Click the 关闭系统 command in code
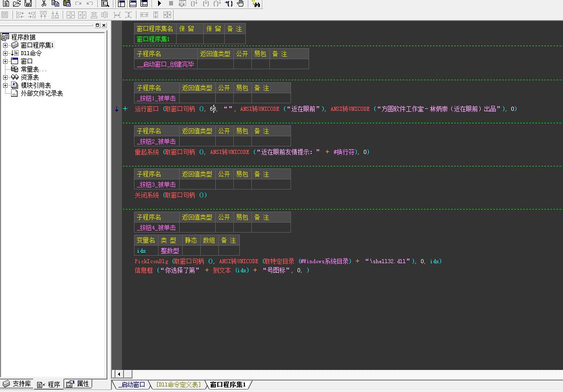The height and width of the screenshot is (392, 563). [x=147, y=195]
